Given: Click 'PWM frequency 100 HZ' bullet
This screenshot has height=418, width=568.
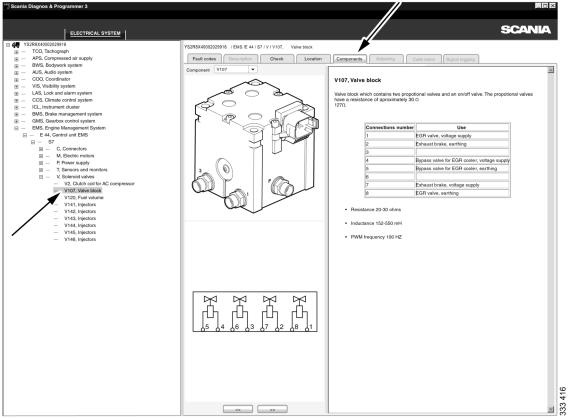Looking at the screenshot, I should coord(376,237).
